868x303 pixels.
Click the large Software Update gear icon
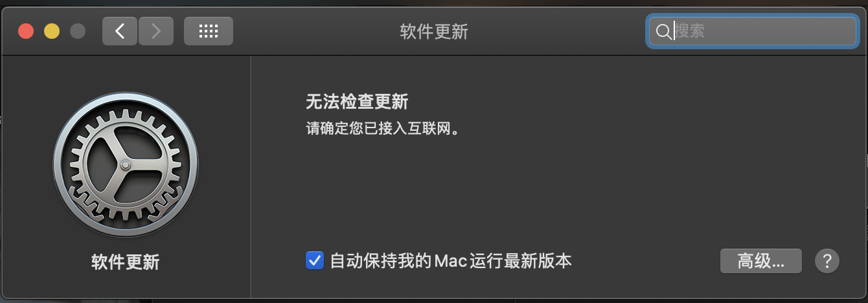[x=126, y=164]
